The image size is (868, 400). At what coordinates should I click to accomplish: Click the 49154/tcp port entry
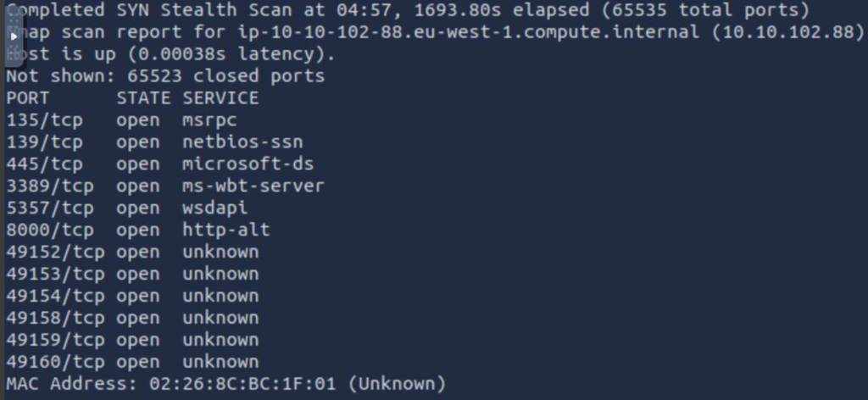click(x=55, y=296)
